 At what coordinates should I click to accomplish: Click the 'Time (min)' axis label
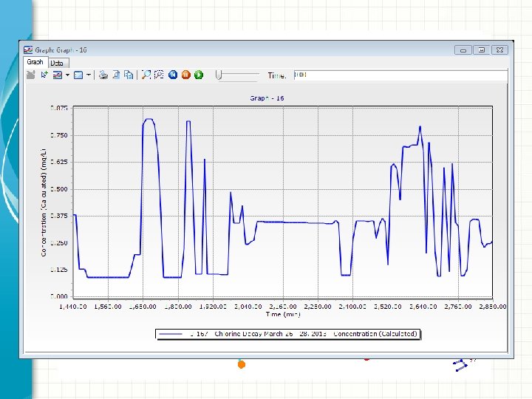tap(283, 314)
